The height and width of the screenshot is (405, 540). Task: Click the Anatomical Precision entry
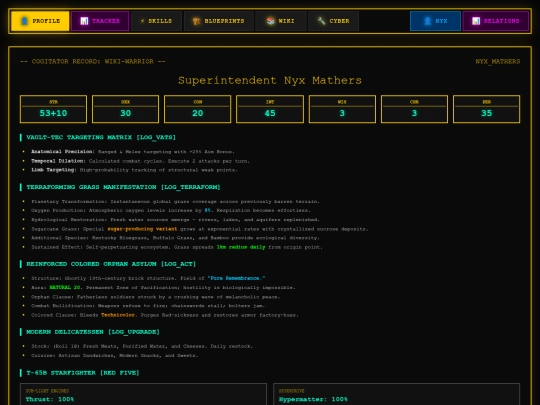point(133,152)
